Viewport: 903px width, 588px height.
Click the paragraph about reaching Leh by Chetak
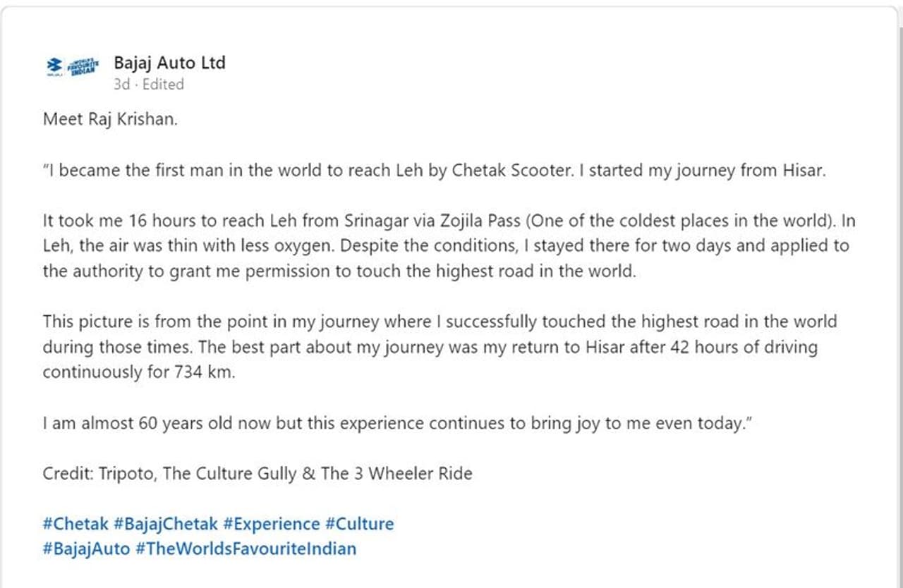433,171
